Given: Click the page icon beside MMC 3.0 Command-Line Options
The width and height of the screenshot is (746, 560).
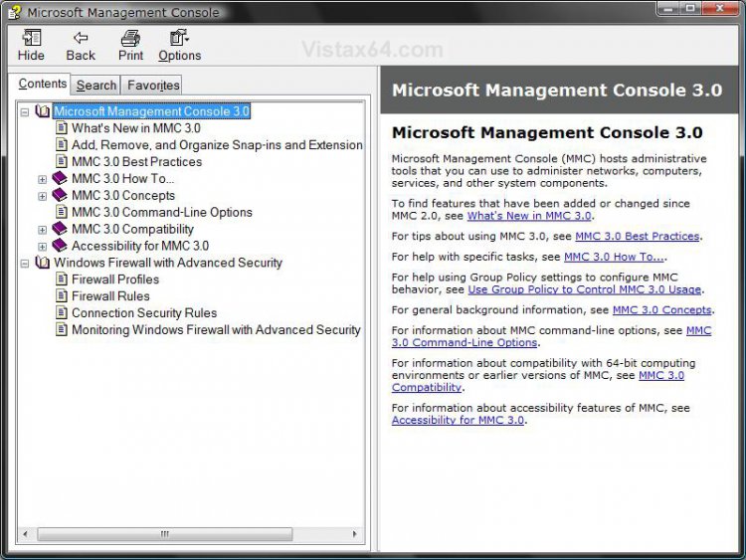Looking at the screenshot, I should point(62,212).
